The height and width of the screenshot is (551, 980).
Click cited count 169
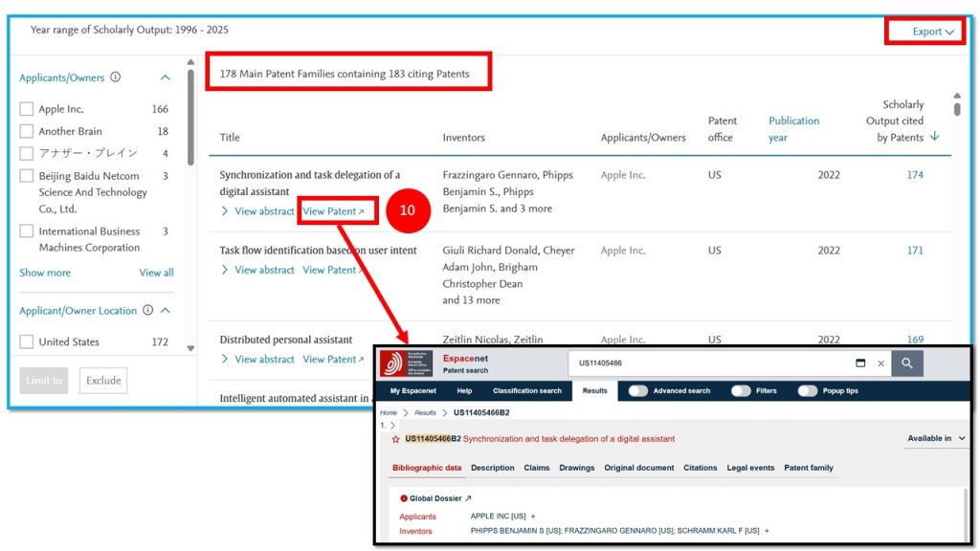[915, 340]
